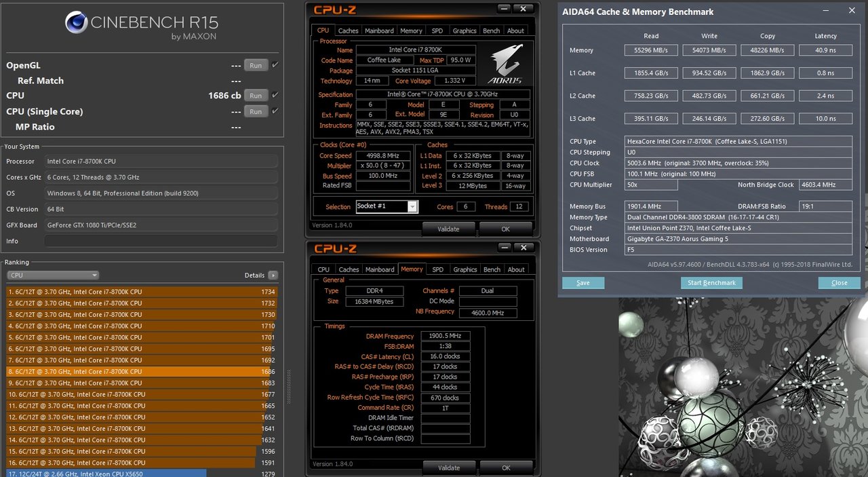The width and height of the screenshot is (868, 477).
Task: Click the Close button in AIDA64
Action: 839,283
